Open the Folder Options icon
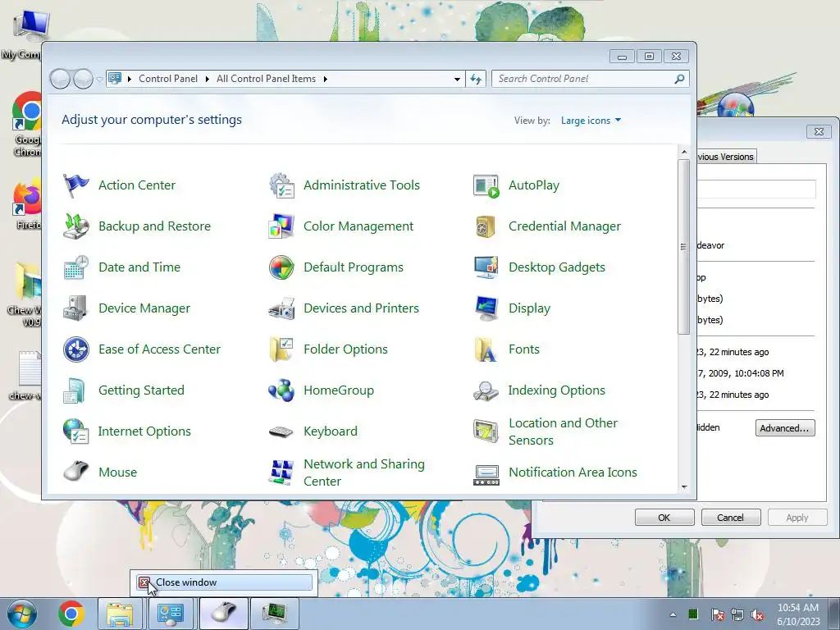The width and height of the screenshot is (840, 630). [x=281, y=349]
